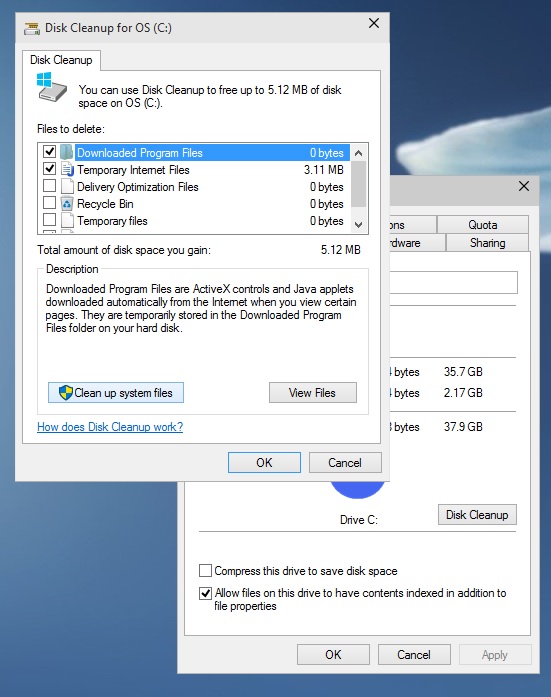The height and width of the screenshot is (697, 551).
Task: Click Cancel in the drive Properties window
Action: 414,654
